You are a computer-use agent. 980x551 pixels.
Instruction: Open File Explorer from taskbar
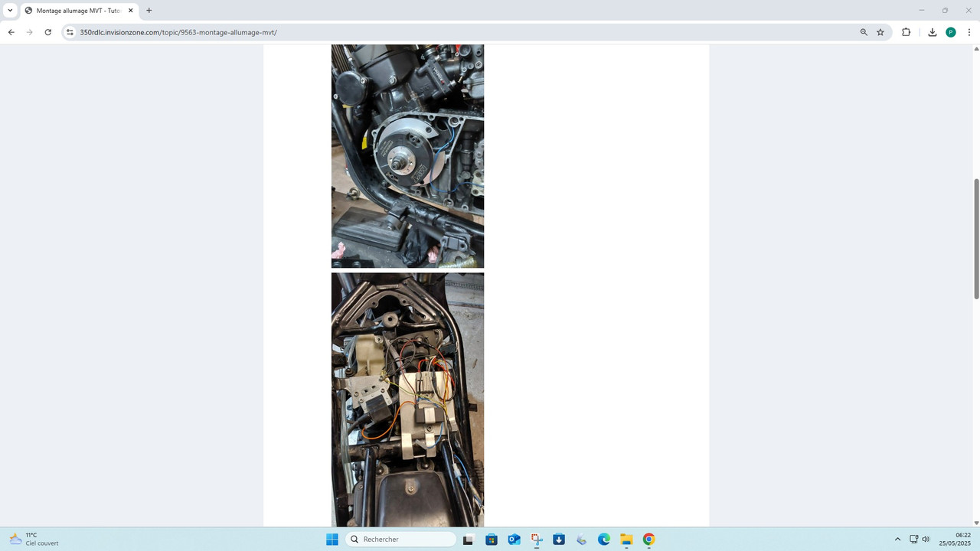point(626,540)
